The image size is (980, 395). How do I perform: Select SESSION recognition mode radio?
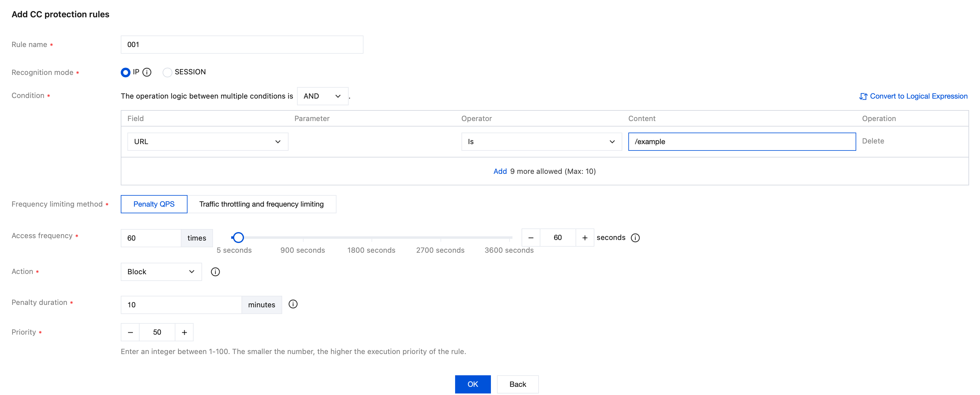click(167, 72)
